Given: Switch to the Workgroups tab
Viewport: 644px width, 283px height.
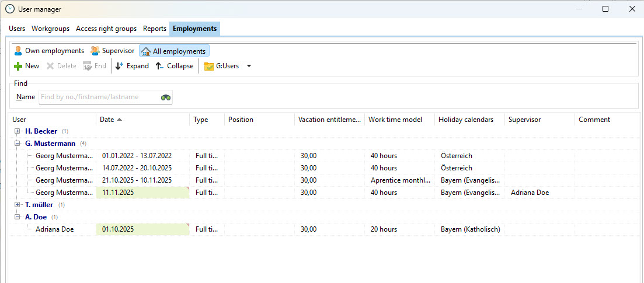Looking at the screenshot, I should pos(50,29).
